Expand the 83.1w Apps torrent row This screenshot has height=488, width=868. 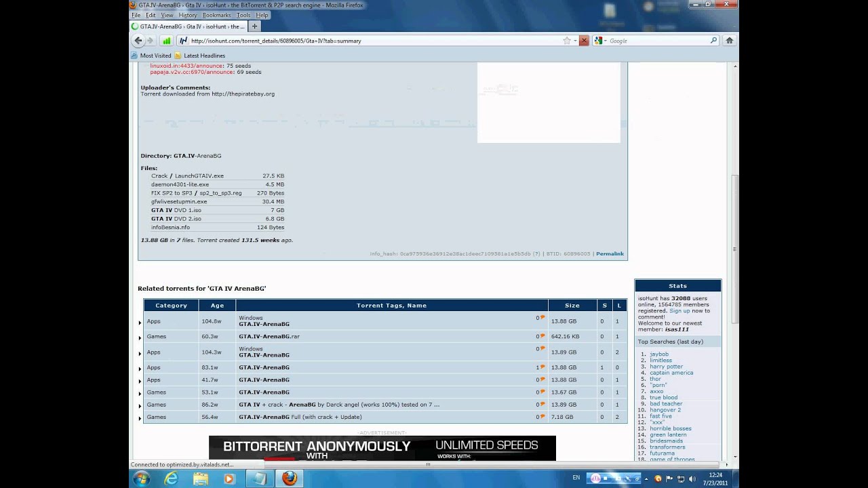click(140, 368)
